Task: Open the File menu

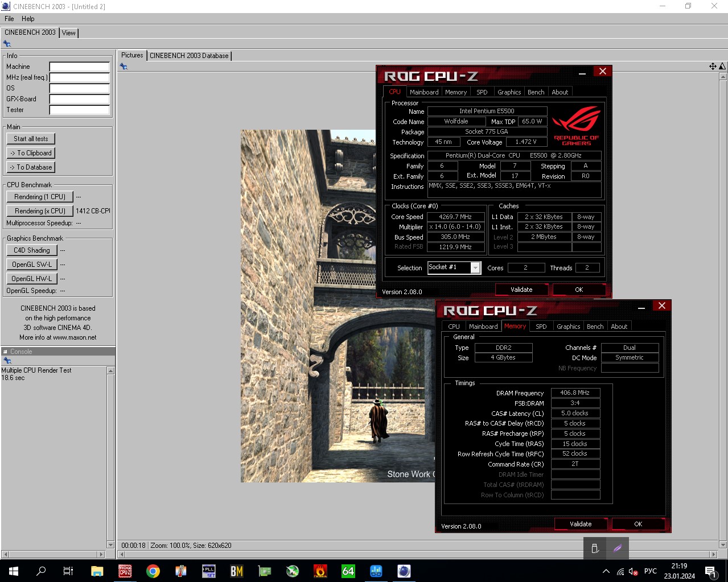Action: [x=9, y=19]
